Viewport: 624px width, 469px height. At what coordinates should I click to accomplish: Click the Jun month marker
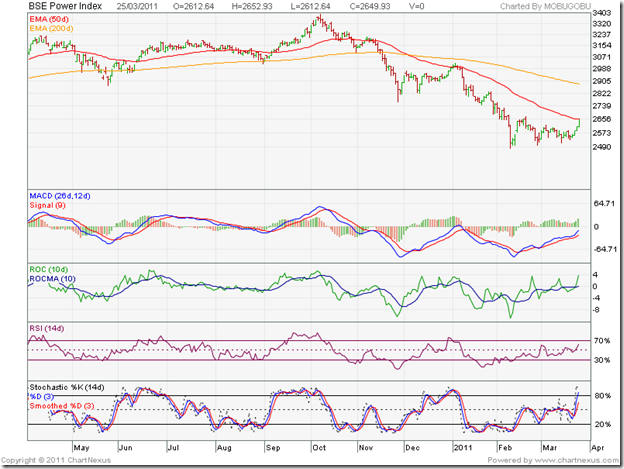(126, 448)
